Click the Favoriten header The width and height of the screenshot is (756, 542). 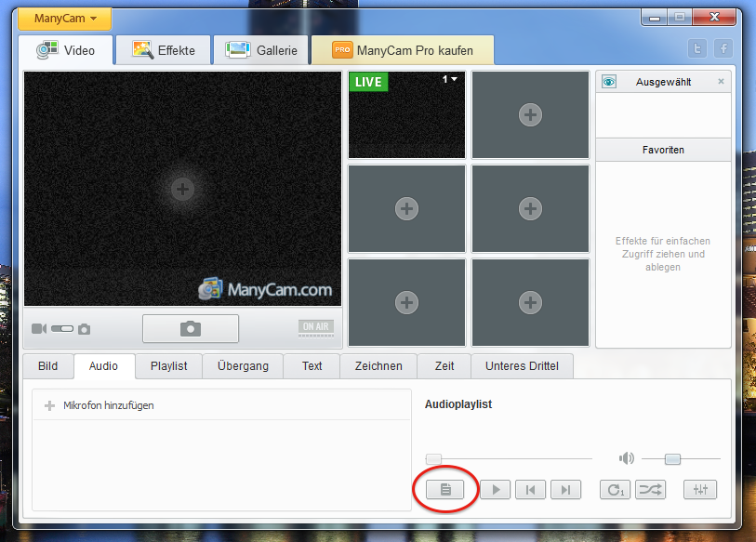[663, 150]
